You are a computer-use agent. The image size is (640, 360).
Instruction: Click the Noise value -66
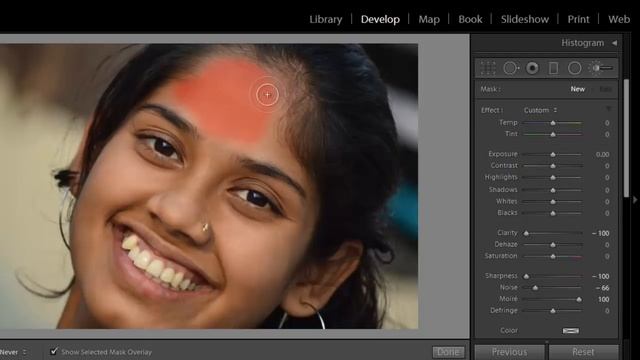(602, 288)
